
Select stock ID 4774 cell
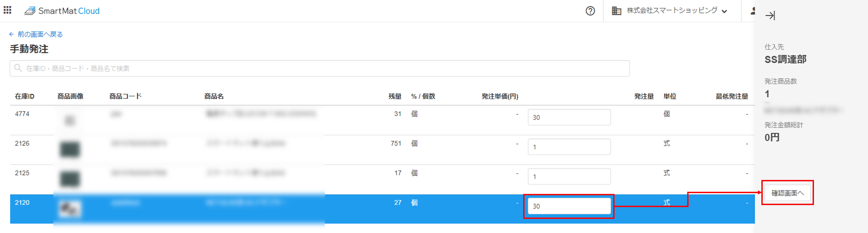tap(22, 114)
